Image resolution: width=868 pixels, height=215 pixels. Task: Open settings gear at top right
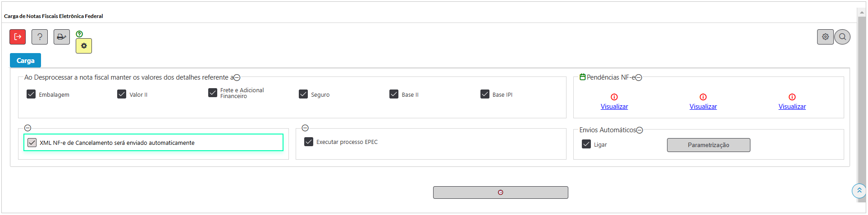pos(825,37)
